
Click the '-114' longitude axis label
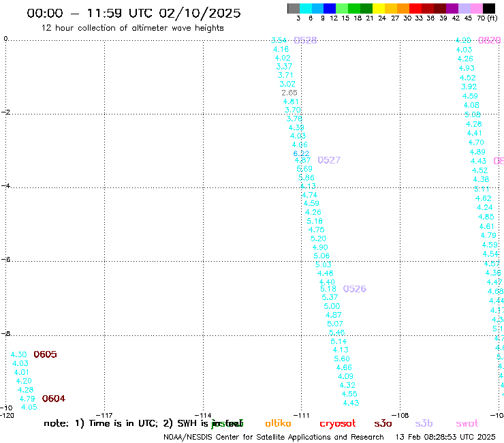(203, 415)
